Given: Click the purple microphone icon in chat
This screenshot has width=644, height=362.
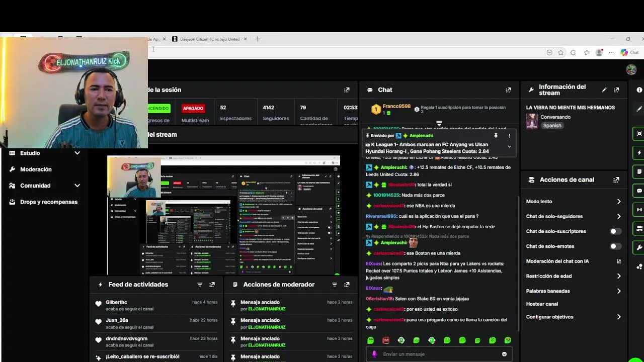Looking at the screenshot, I should click(374, 354).
